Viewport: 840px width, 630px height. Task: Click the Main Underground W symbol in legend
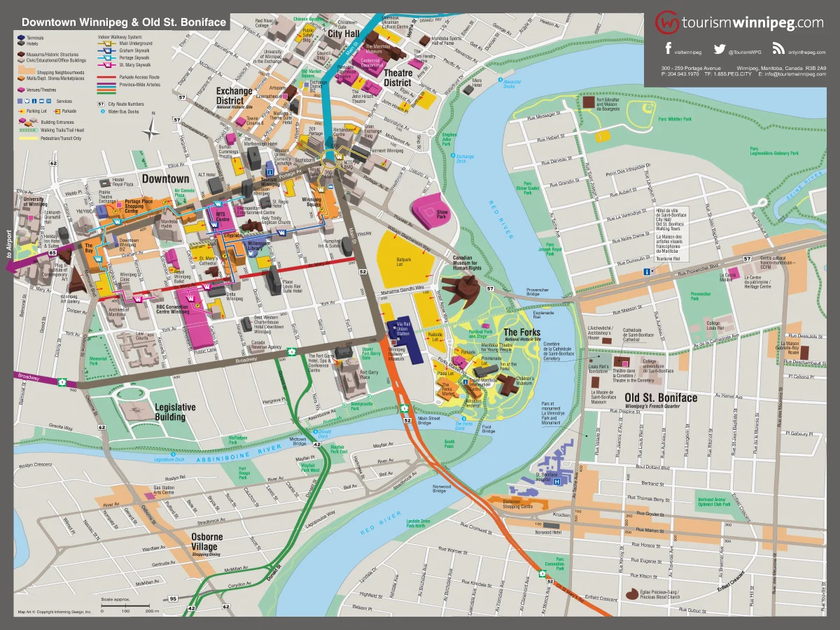108,43
